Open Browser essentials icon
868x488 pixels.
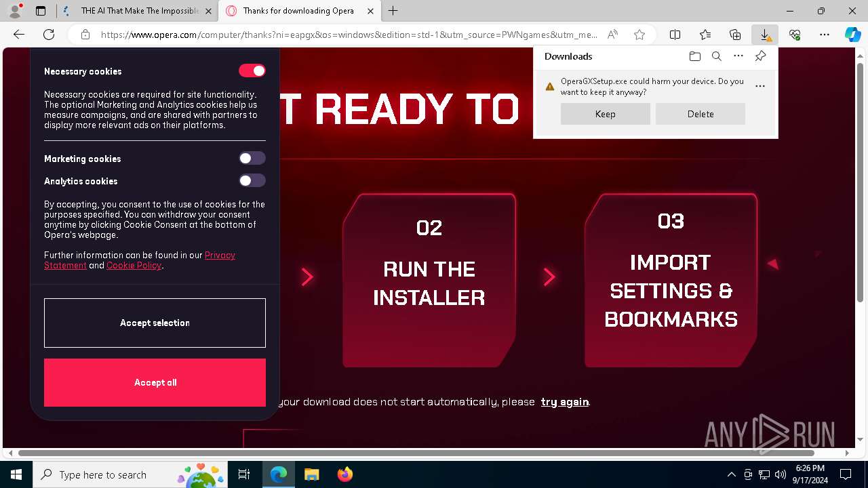(x=795, y=35)
